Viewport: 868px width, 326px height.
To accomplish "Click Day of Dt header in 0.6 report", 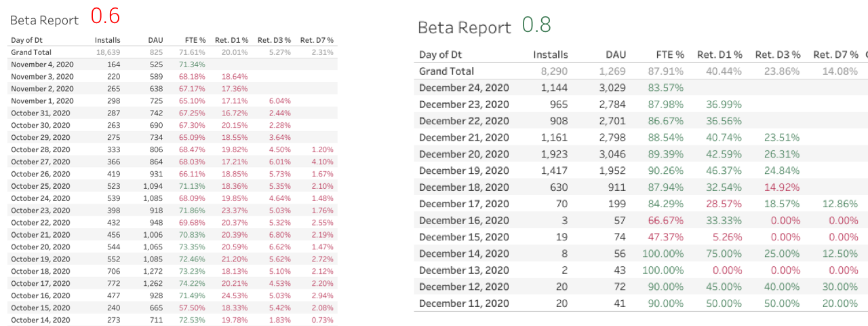I will [x=28, y=40].
